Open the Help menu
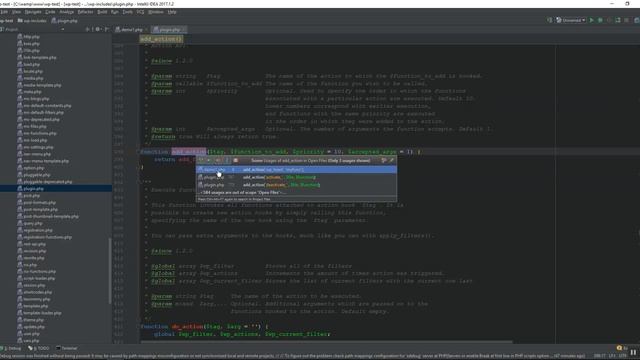 172,12
